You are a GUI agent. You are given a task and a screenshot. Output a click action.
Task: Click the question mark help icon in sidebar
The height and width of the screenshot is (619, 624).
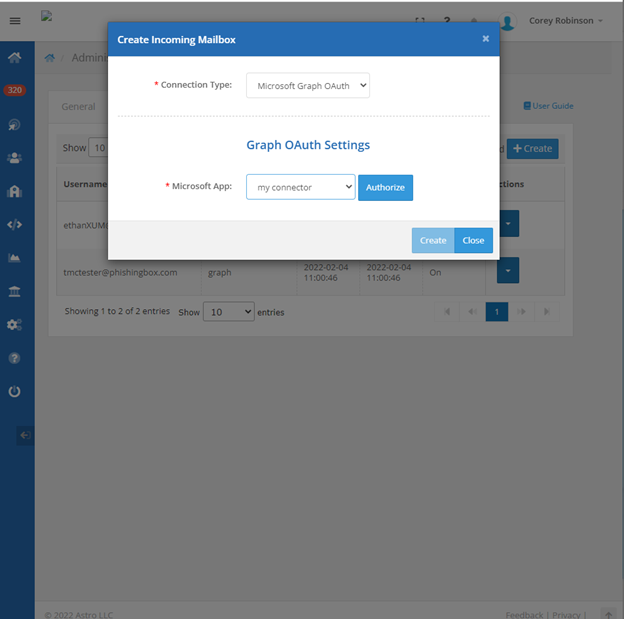point(14,358)
